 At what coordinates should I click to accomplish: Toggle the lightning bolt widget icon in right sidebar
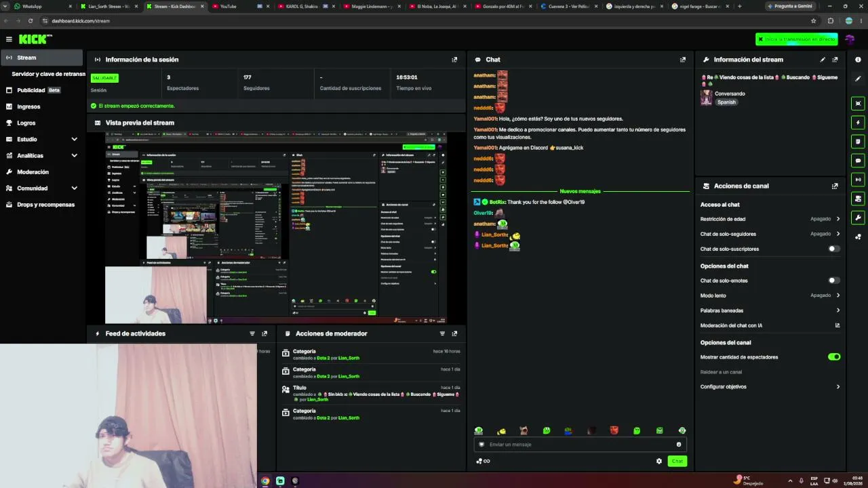click(858, 123)
